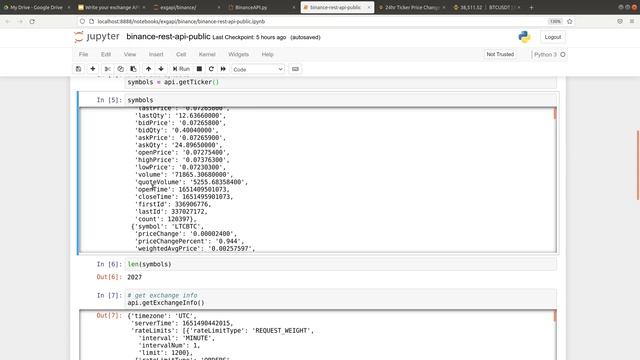Switch to BTCUSDT browser tab
This screenshot has width=640, height=360.
click(x=486, y=7)
